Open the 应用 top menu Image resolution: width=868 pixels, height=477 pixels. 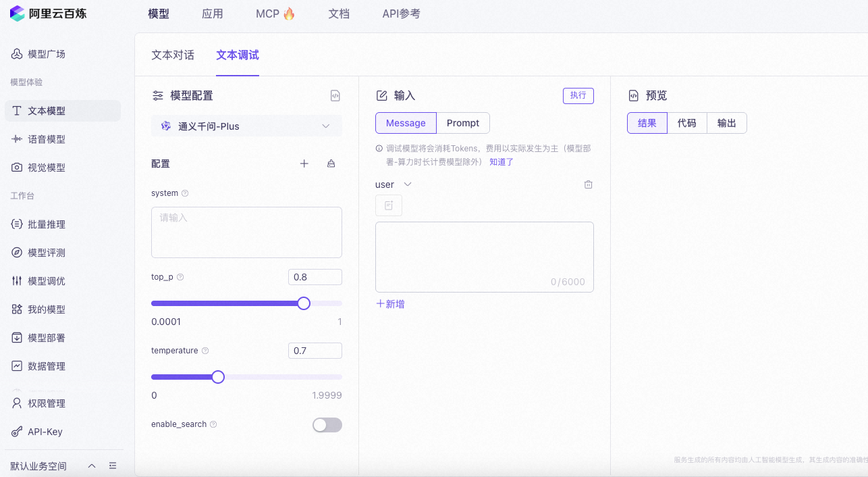coord(213,14)
